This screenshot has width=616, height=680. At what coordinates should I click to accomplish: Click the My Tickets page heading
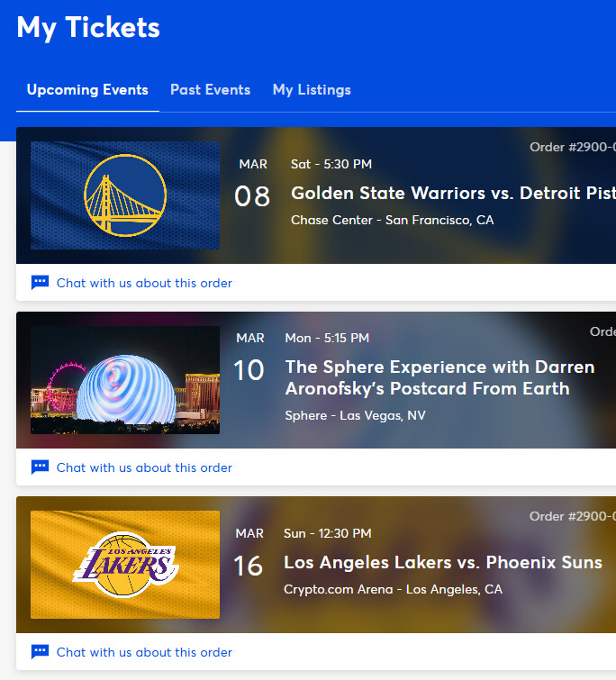coord(88,28)
